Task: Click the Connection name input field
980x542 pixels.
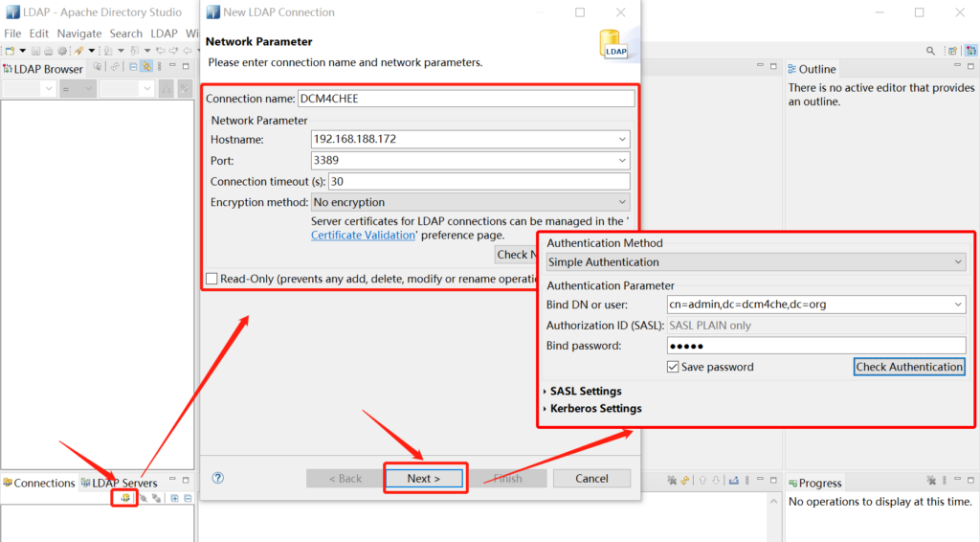Action: [466, 99]
